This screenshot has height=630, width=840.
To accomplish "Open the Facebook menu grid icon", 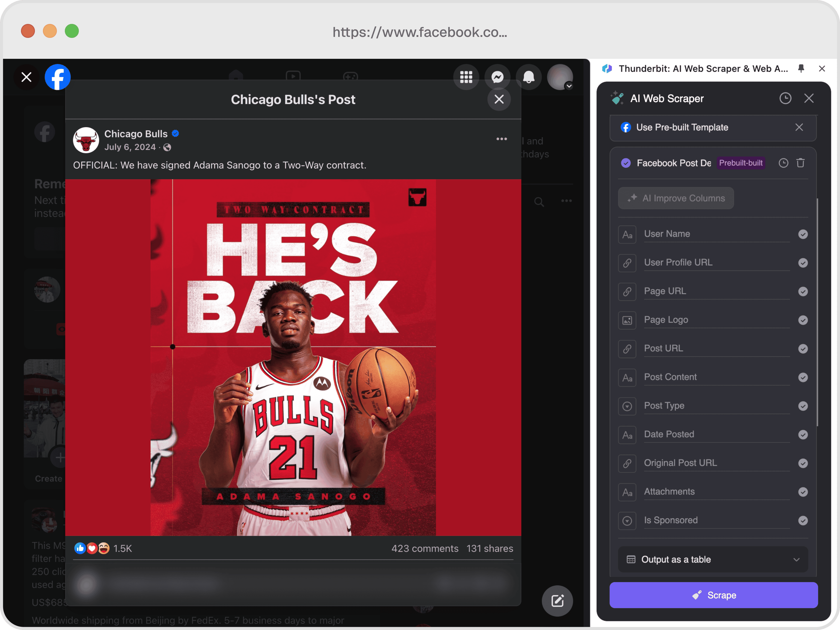I will 466,77.
